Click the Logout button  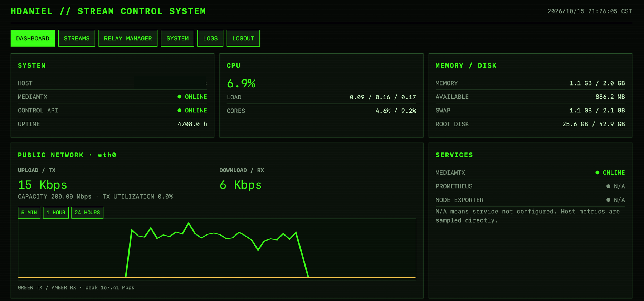(243, 38)
